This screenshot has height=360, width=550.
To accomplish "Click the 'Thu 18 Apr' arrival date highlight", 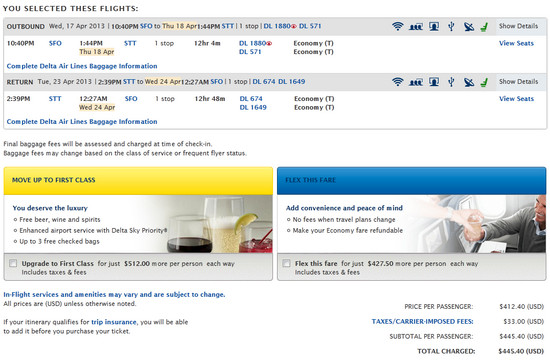I will point(96,52).
